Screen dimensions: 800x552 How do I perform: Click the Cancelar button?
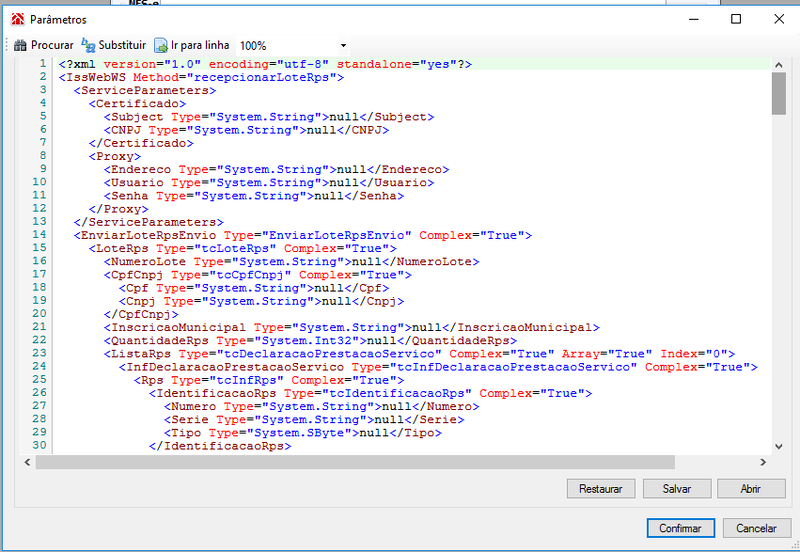(756, 528)
